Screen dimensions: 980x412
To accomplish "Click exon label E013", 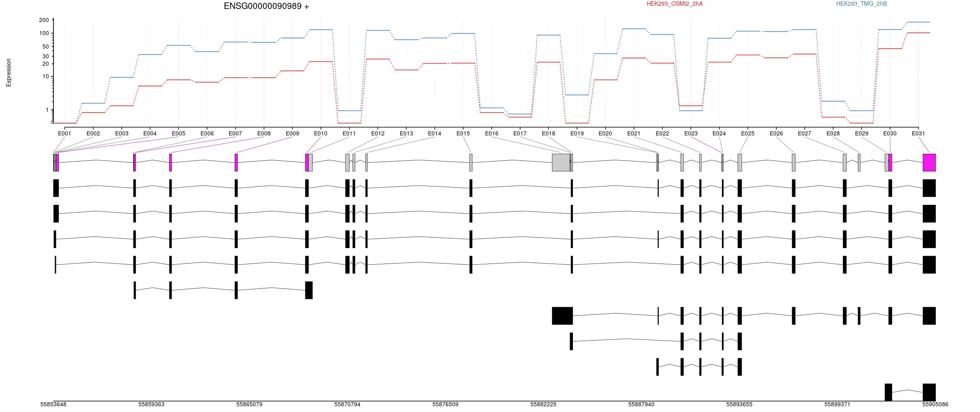I will [x=406, y=133].
